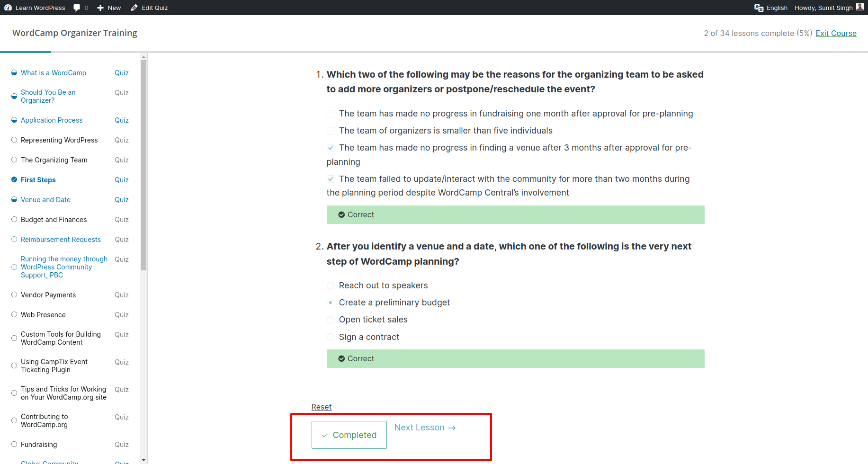Screen dimensions: 868x464
Task: Click the English language translation icon
Action: (x=758, y=8)
